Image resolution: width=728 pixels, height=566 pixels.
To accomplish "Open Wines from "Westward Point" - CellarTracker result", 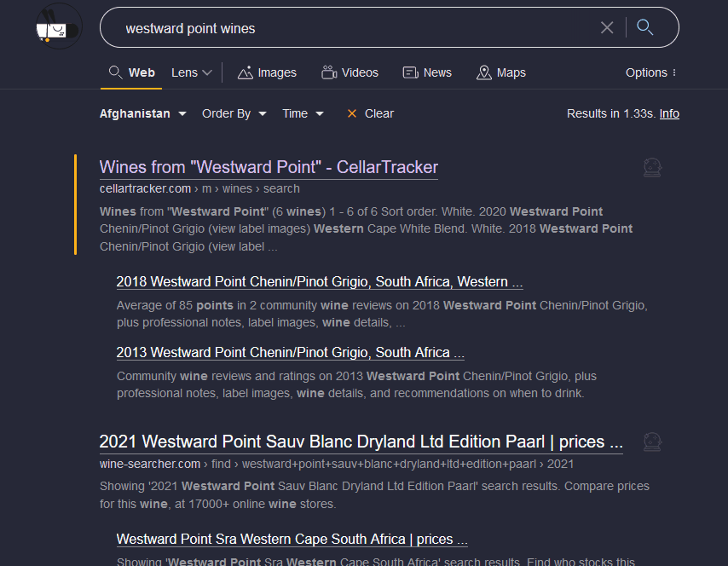I will 269,167.
